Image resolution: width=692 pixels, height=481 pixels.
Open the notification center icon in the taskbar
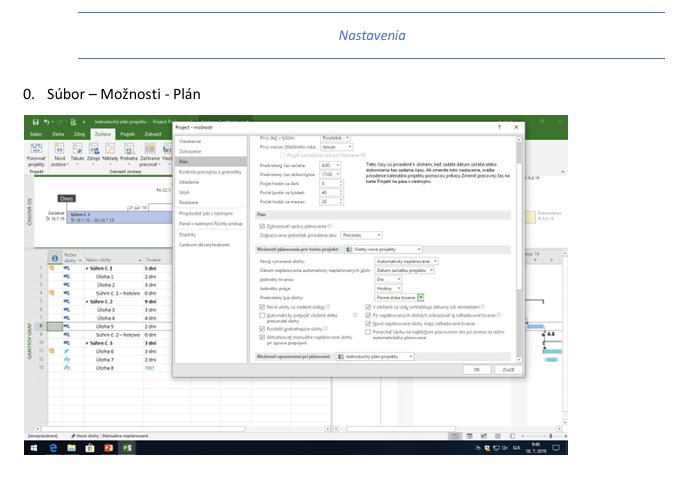click(x=556, y=448)
